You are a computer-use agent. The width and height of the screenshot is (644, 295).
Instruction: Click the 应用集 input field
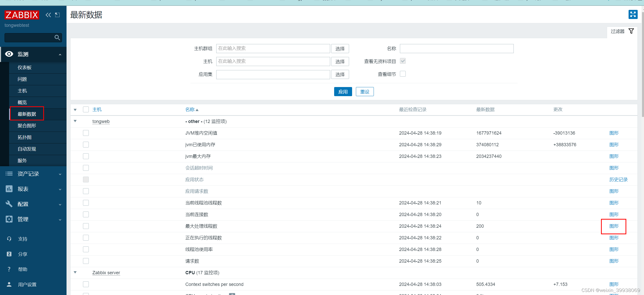click(273, 74)
